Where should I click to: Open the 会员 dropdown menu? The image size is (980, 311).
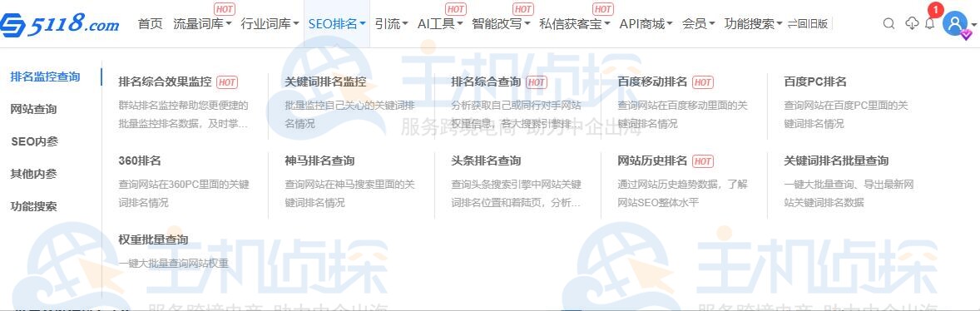(x=698, y=24)
